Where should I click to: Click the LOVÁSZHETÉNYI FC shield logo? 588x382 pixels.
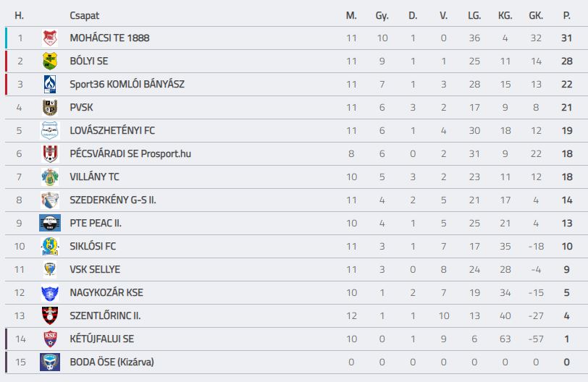(50, 131)
